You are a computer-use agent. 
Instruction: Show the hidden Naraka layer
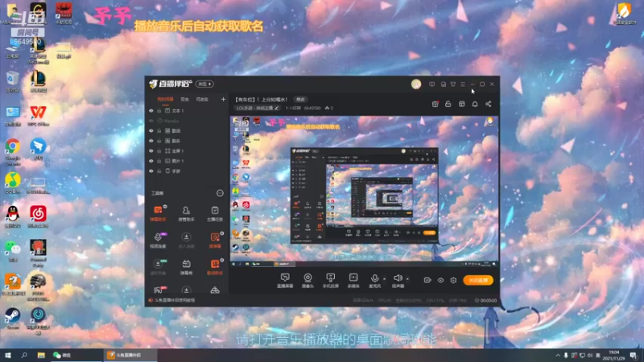point(151,121)
